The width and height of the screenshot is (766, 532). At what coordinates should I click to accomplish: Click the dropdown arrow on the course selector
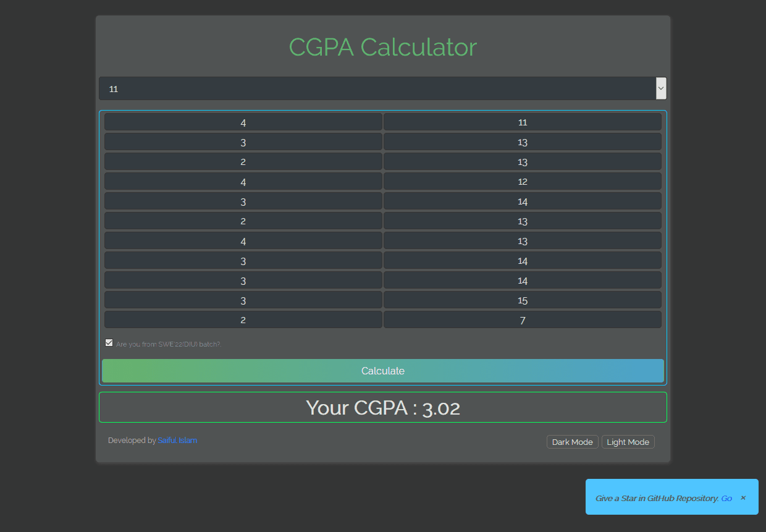pyautogui.click(x=660, y=88)
